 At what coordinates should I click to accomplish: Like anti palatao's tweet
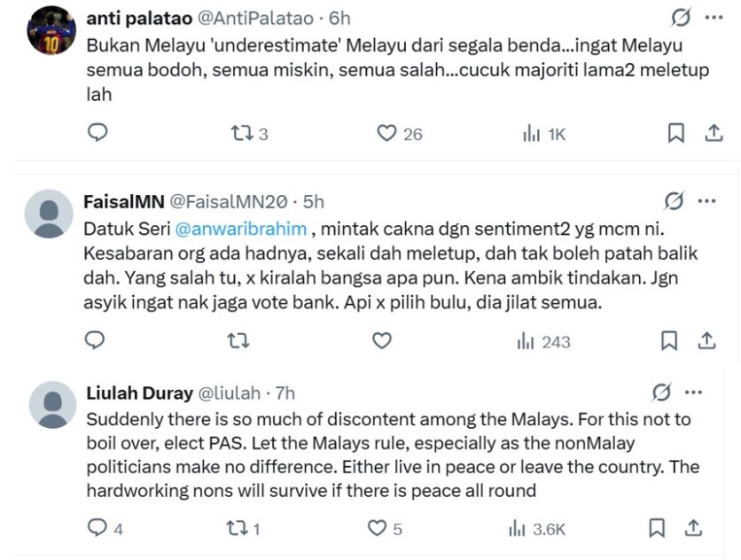(386, 133)
